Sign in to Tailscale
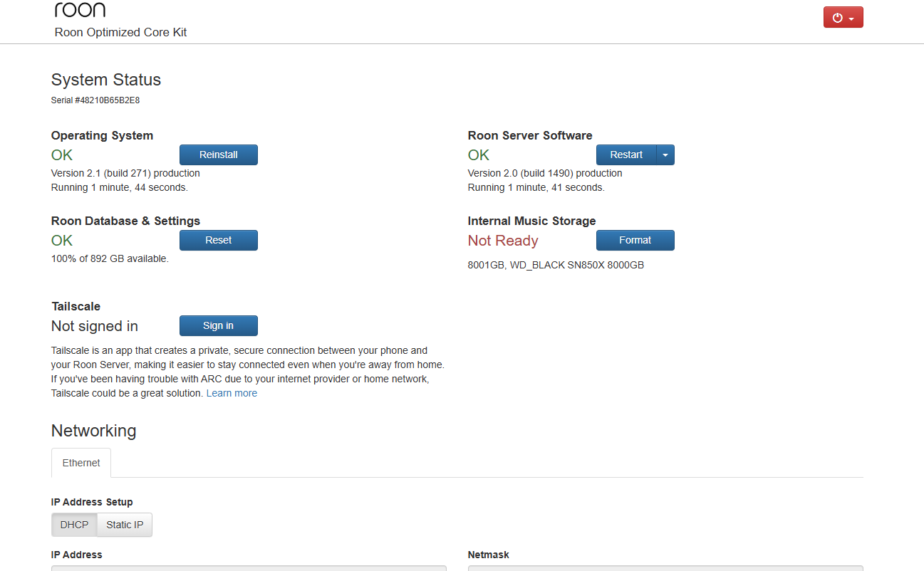Viewport: 924px width, 571px height. 218,325
